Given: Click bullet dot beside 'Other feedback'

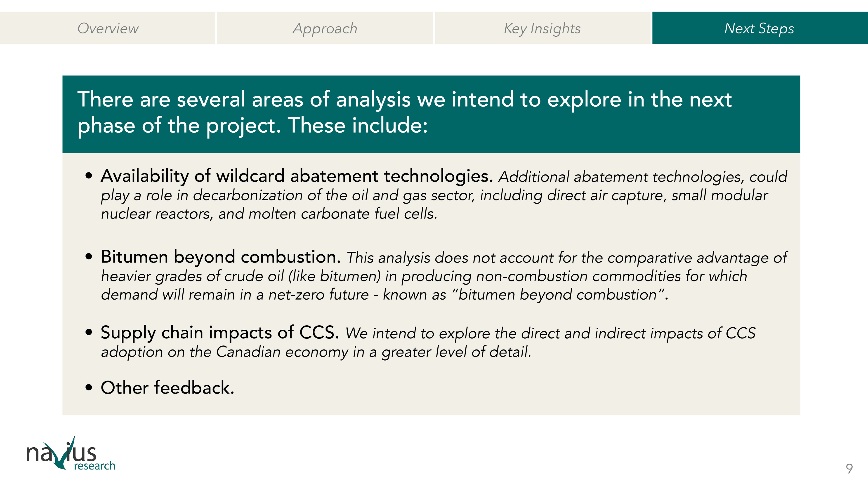Looking at the screenshot, I should [x=89, y=387].
